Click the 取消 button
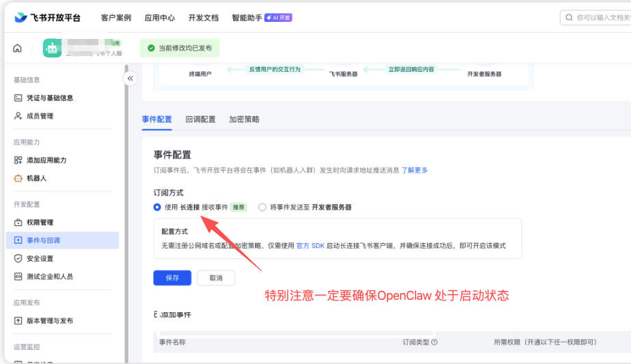 pos(216,278)
